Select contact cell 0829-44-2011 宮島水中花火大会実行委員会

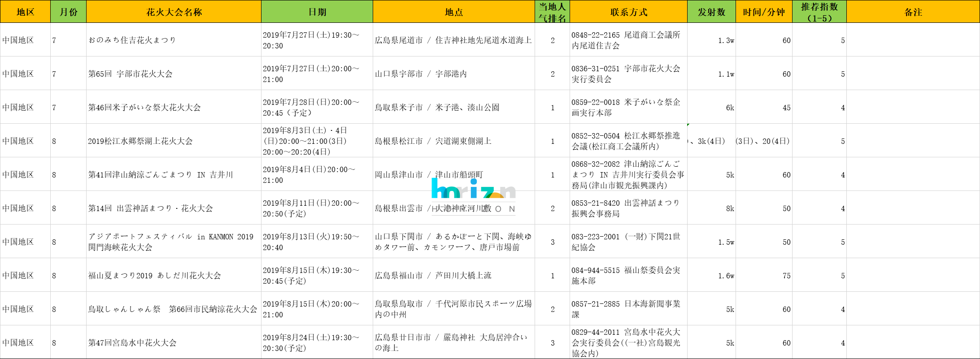[x=628, y=342]
